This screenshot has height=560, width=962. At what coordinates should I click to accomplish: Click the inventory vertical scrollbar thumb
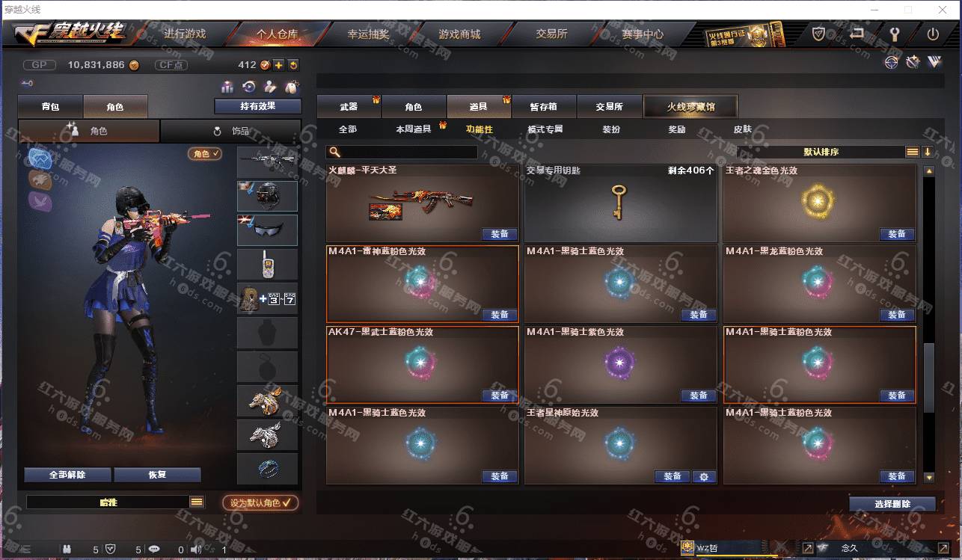[x=929, y=378]
